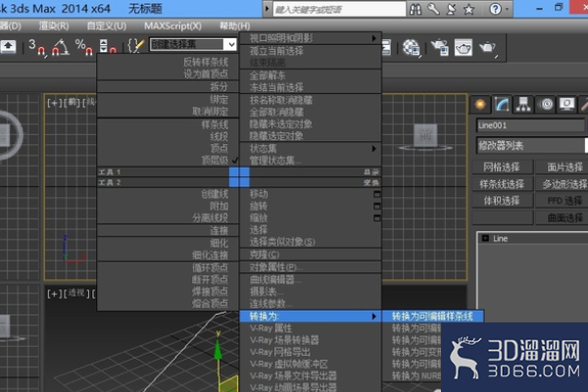The height and width of the screenshot is (392, 588).
Task: Switch to 线段 sub-object level
Action: (220, 136)
